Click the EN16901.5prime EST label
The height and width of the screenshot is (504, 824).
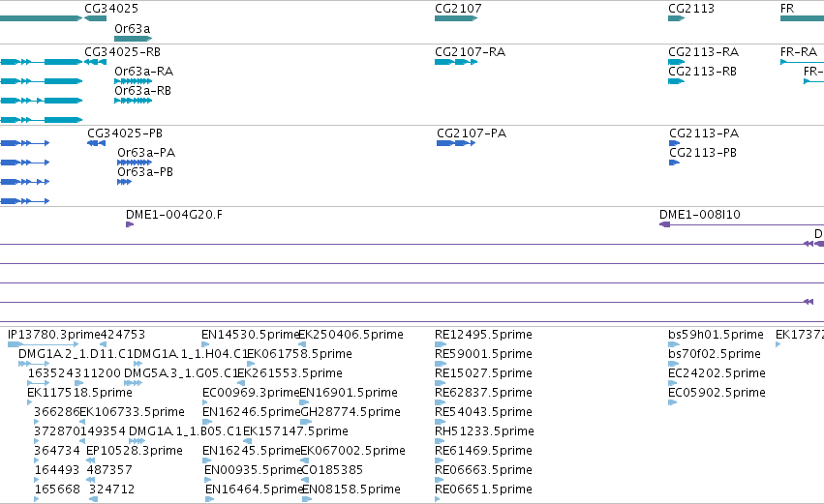(x=349, y=393)
